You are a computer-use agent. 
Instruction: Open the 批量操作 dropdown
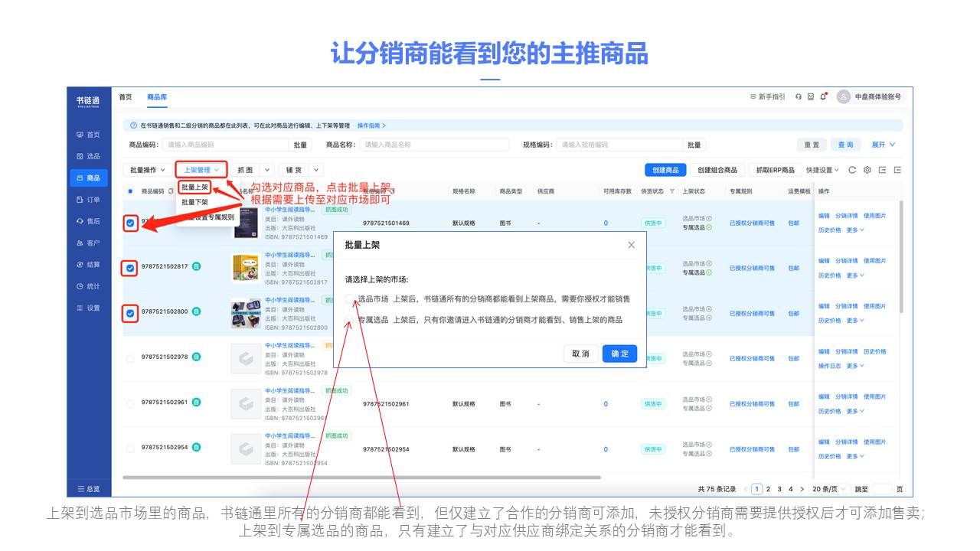147,170
